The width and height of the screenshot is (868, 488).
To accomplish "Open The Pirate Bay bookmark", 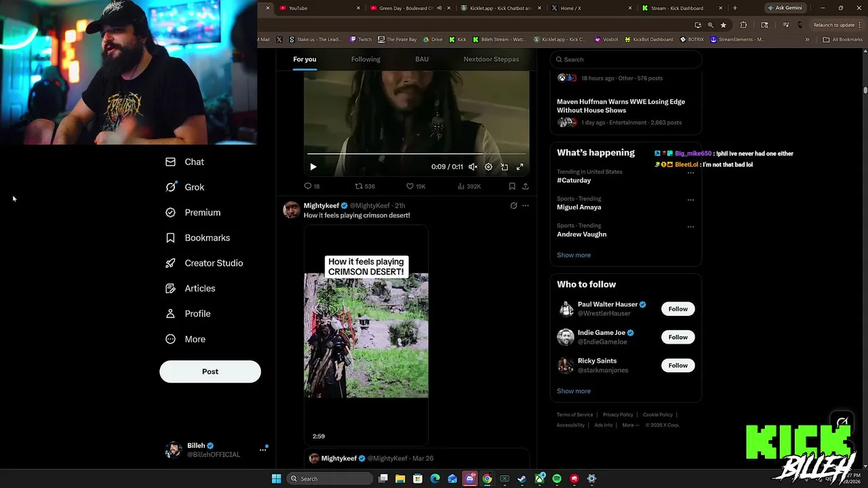I will [397, 39].
